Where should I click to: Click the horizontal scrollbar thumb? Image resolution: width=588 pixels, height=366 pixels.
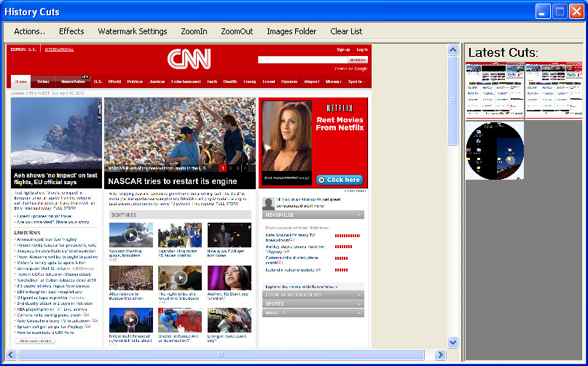pos(221,354)
